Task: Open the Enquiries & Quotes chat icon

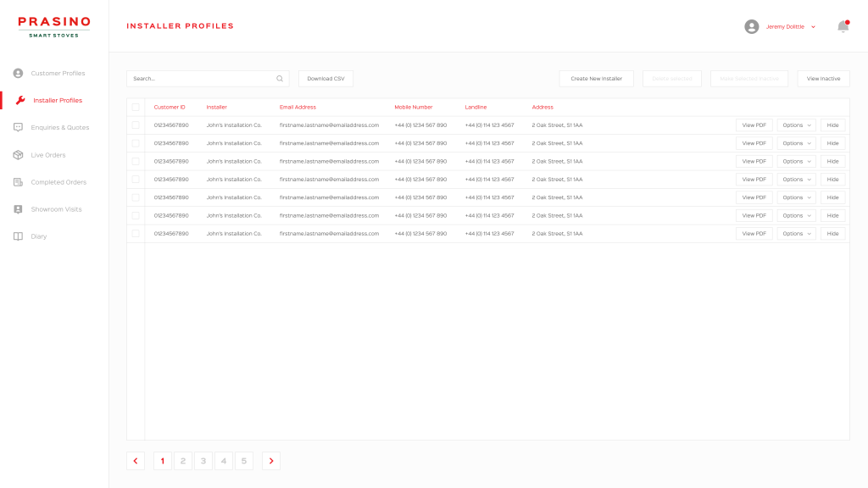Action: click(x=18, y=127)
